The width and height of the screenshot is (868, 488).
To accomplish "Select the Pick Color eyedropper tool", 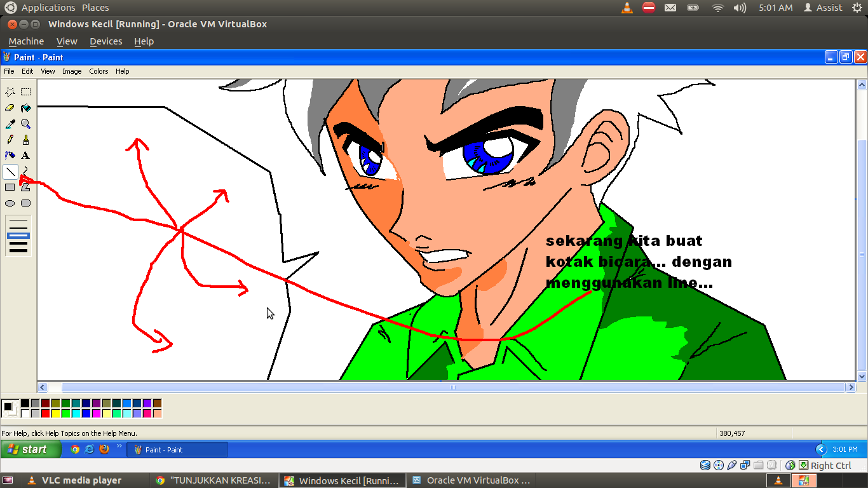I will click(10, 124).
